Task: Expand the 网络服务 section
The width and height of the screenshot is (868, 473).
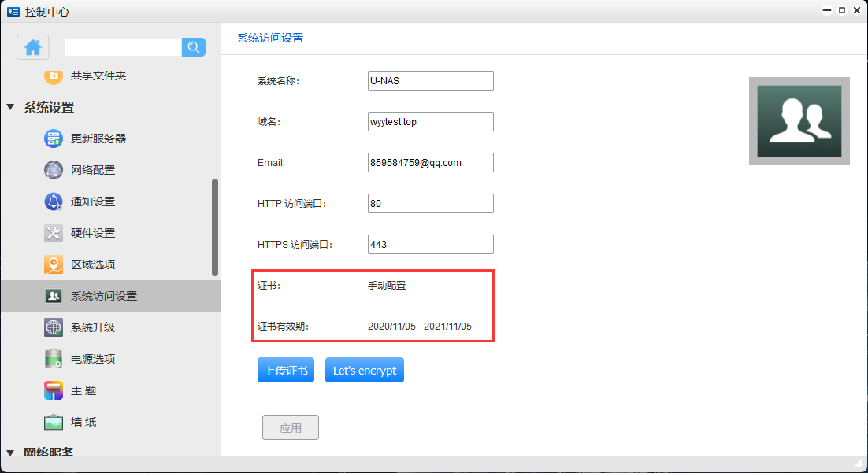Action: 10,453
